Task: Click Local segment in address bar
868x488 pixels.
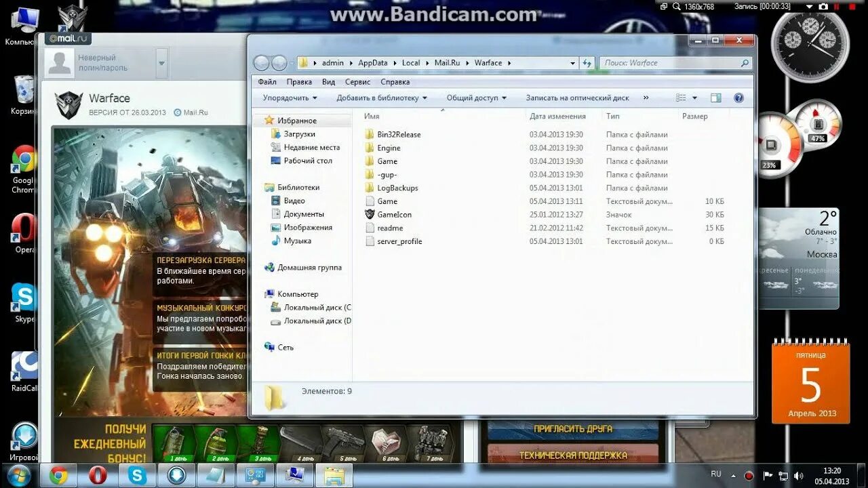Action: [x=411, y=63]
